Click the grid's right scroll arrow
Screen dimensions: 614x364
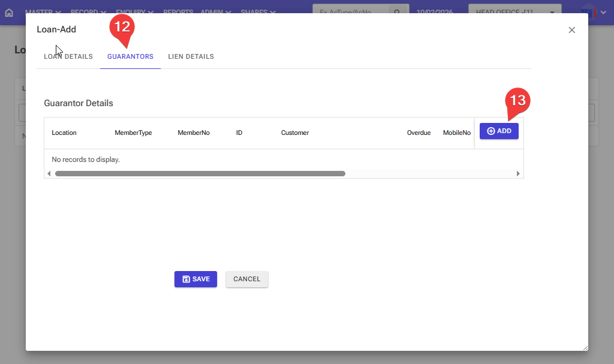pos(518,173)
